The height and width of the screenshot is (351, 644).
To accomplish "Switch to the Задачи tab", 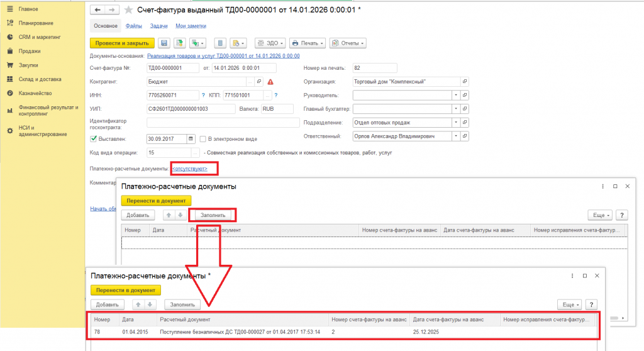I will point(158,26).
